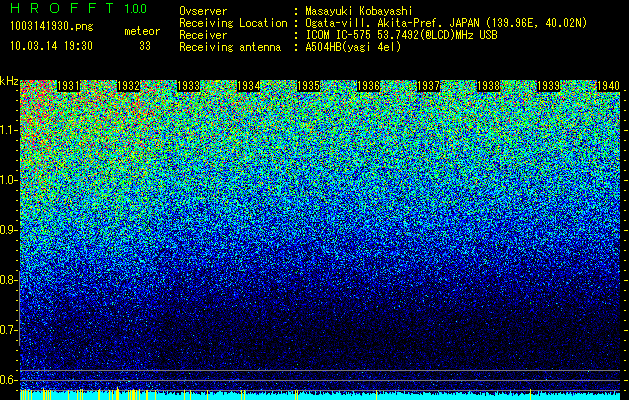The height and width of the screenshot is (400, 629).
Task: Click the date 10.03.14 19:30
Action: (x=51, y=46)
